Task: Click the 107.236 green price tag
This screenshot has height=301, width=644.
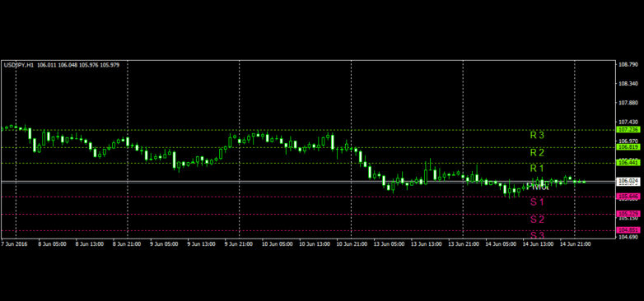Action: tap(628, 130)
